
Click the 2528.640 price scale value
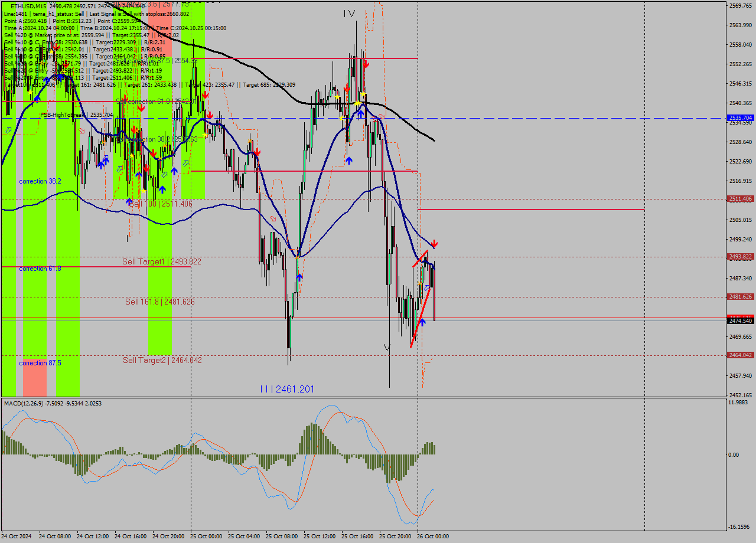[x=741, y=142]
